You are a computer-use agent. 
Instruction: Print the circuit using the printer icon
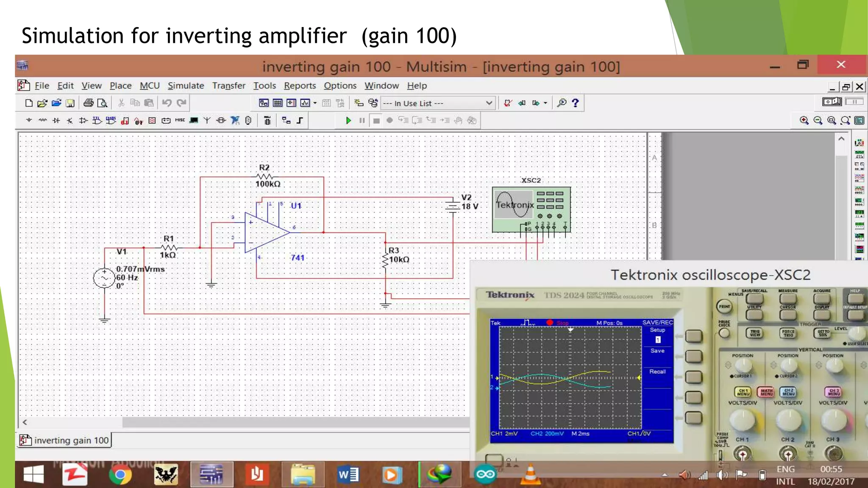(88, 103)
